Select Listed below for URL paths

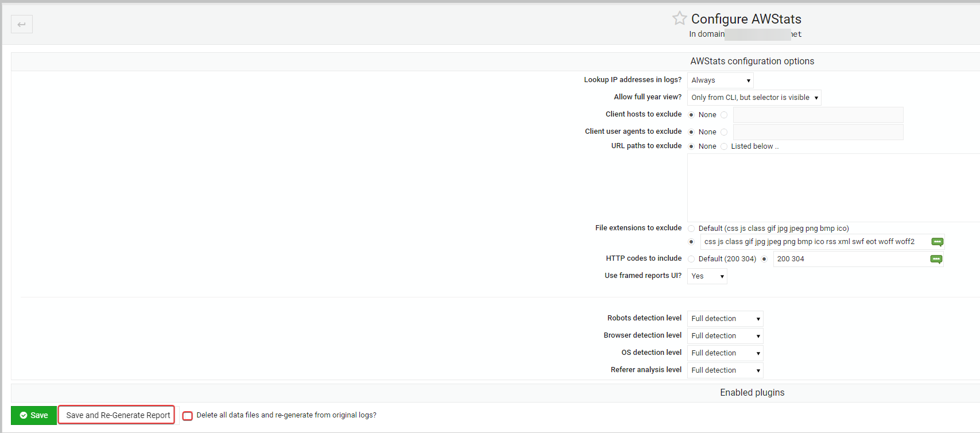[x=724, y=146]
